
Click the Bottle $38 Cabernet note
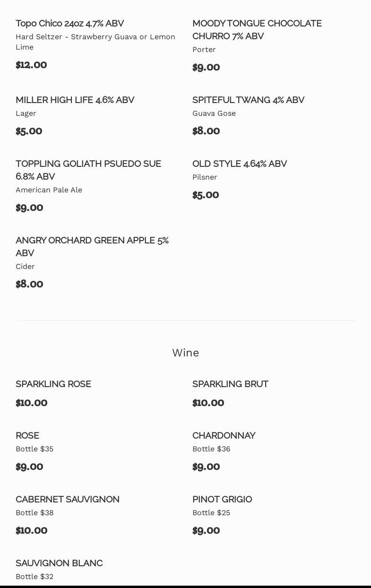click(x=35, y=513)
